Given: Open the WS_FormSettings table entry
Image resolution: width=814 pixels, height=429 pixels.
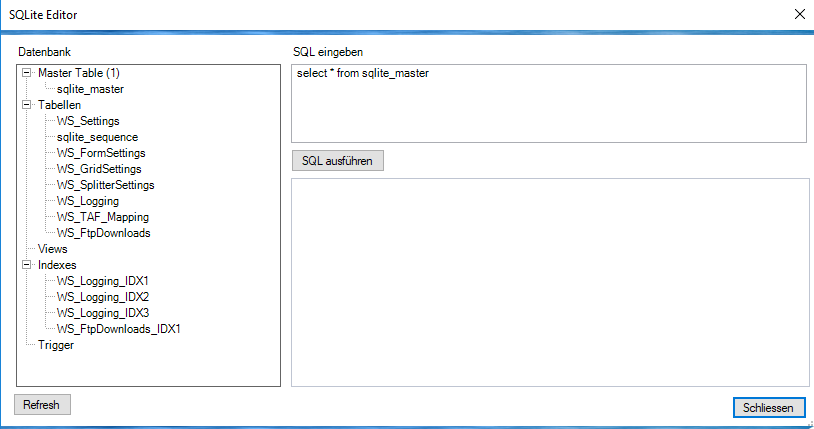Looking at the screenshot, I should click(x=101, y=153).
